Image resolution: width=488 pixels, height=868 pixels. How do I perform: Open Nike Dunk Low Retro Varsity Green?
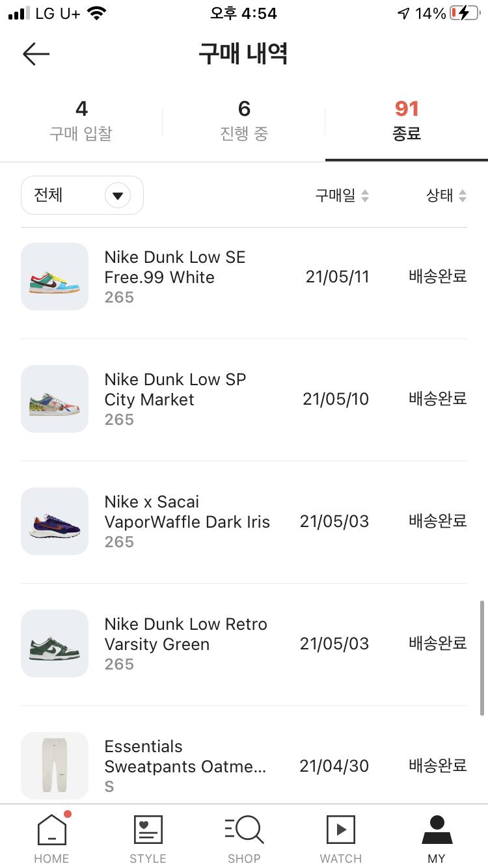[185, 634]
